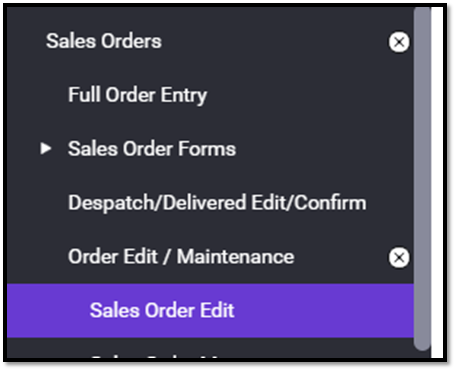Click the Sales Orders heading label
The width and height of the screenshot is (456, 371).
[x=104, y=41]
